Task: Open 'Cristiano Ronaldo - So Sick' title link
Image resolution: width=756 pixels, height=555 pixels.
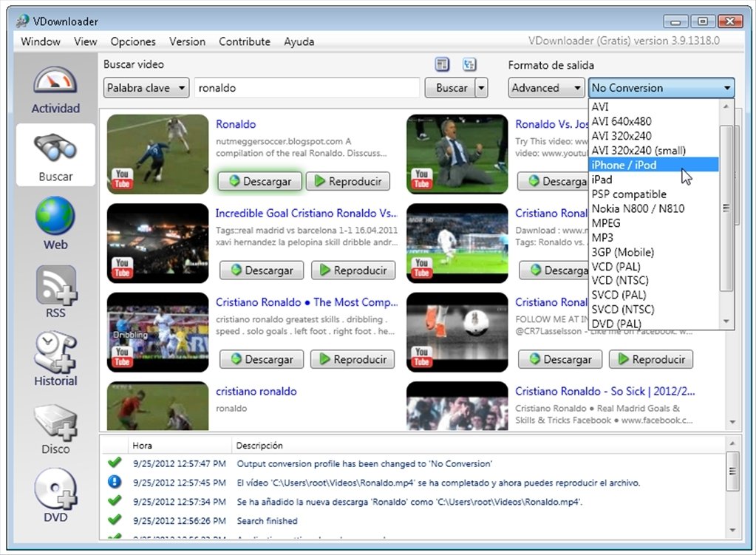Action: (605, 391)
